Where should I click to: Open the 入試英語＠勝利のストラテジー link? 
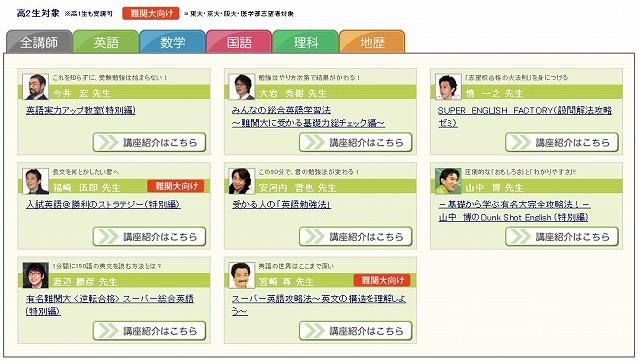pyautogui.click(x=103, y=204)
